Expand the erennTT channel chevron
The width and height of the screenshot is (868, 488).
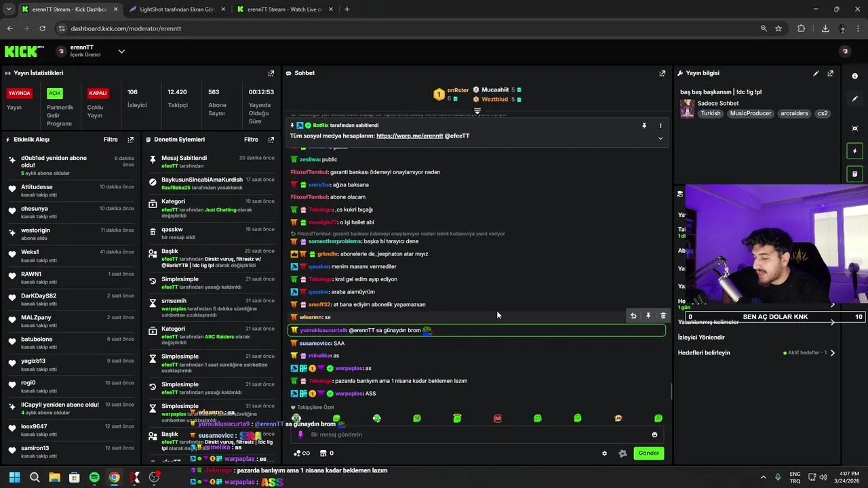coord(121,52)
